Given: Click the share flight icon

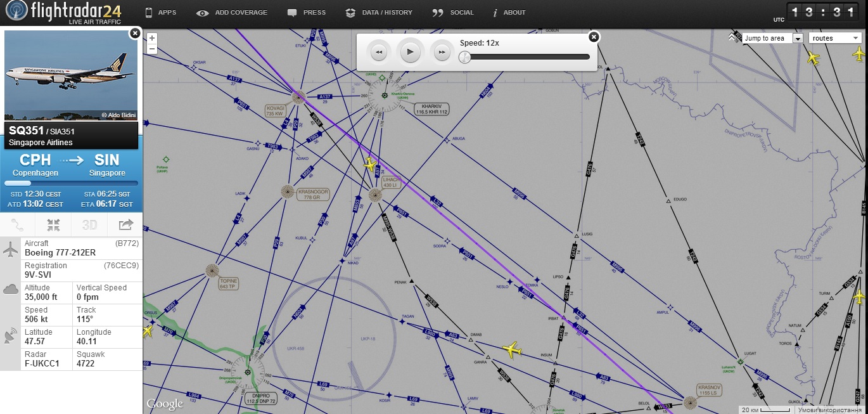Looking at the screenshot, I should pos(125,224).
